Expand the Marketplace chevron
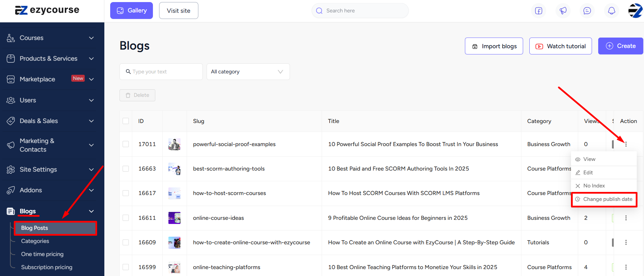This screenshot has width=644, height=276. [91, 79]
